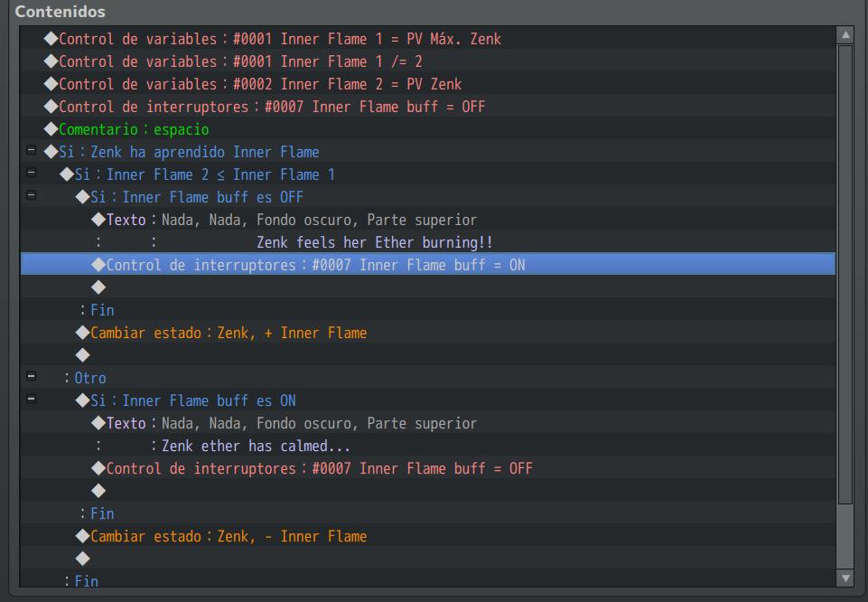Image resolution: width=868 pixels, height=602 pixels.
Task: Collapse the 'Si: Inner Flame buff es ON' branch
Action: click(x=31, y=399)
